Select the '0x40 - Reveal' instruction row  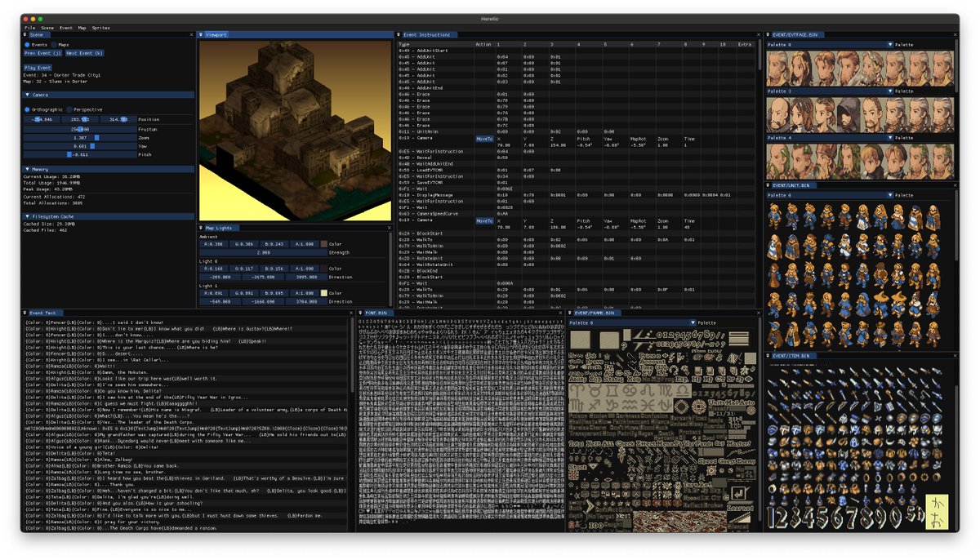point(575,158)
